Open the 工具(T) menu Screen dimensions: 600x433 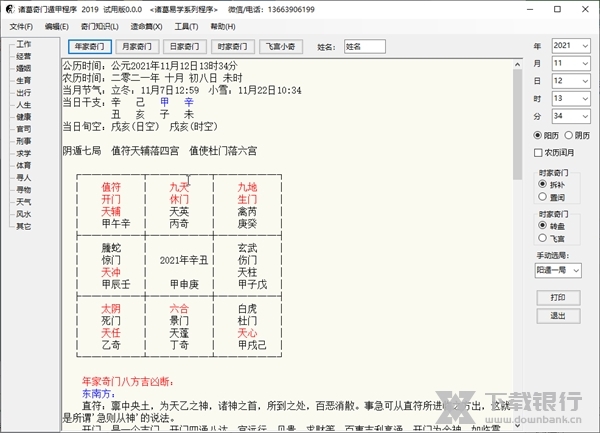pyautogui.click(x=186, y=27)
